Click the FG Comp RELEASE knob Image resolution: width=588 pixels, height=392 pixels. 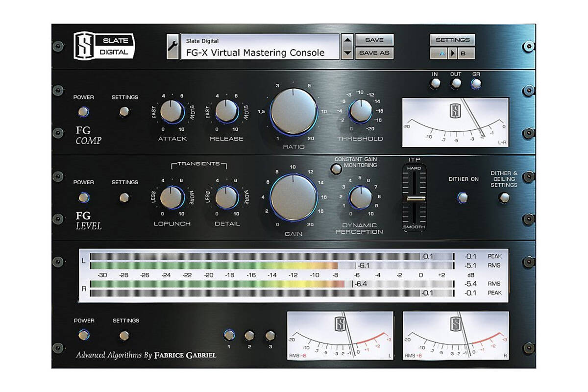point(226,112)
